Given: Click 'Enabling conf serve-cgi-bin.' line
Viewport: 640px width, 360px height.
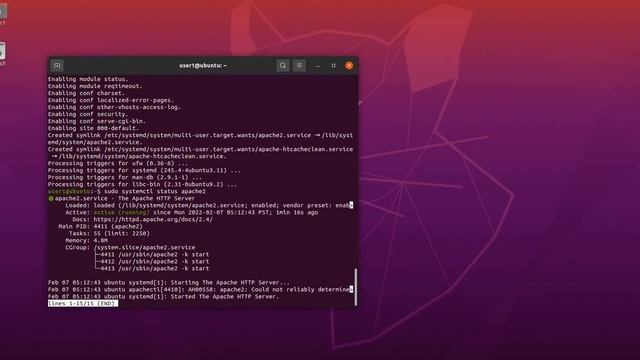Looking at the screenshot, I should click(x=97, y=121).
